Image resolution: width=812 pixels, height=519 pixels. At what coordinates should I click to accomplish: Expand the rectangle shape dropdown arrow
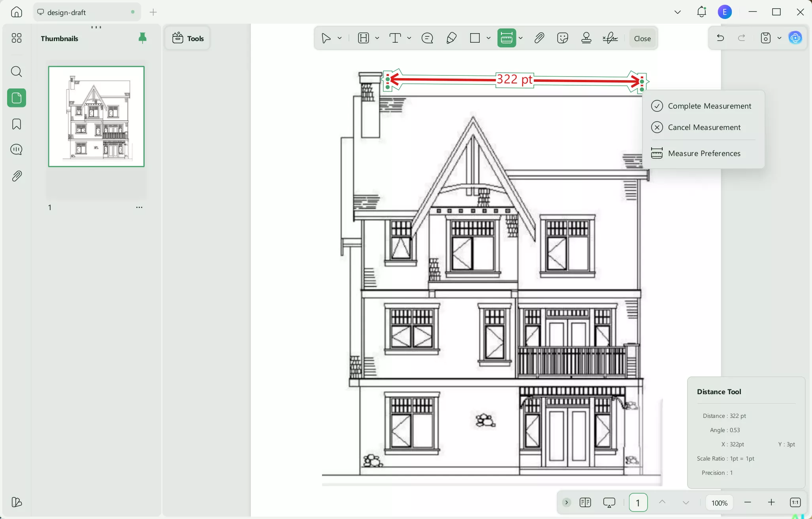[x=489, y=38]
